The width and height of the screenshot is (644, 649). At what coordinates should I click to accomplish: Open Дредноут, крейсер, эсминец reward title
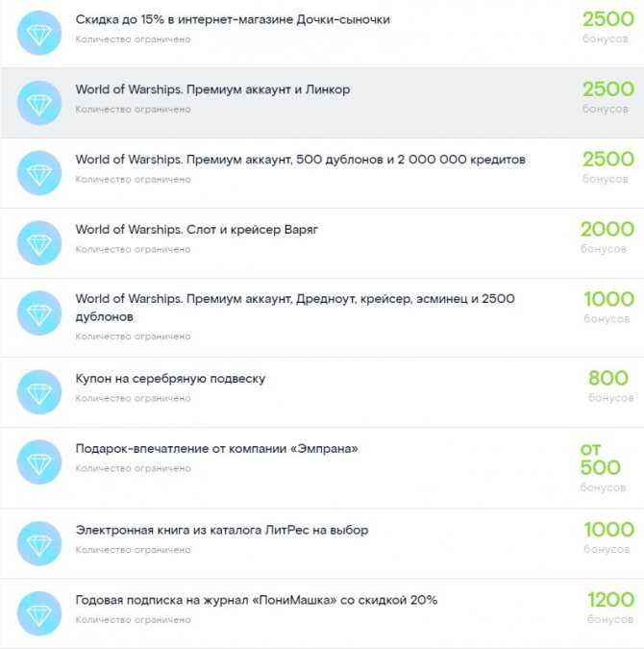tap(295, 308)
